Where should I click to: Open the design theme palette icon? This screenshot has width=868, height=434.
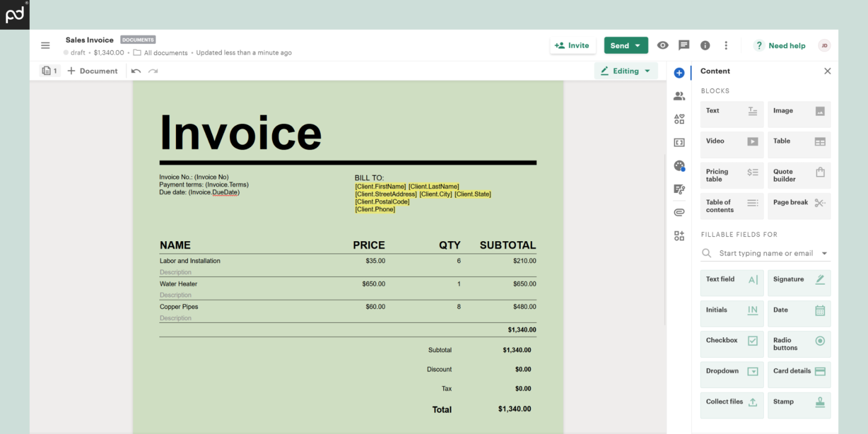(x=679, y=166)
